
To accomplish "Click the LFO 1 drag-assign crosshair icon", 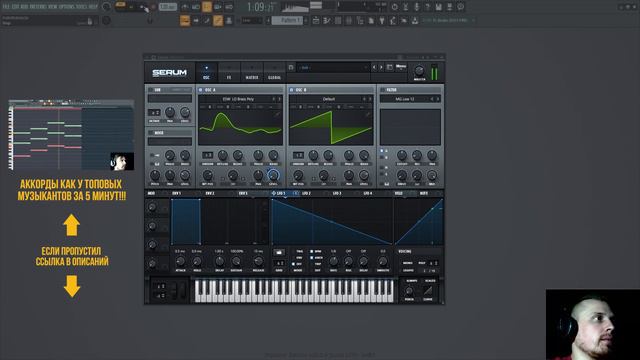I will tap(273, 193).
